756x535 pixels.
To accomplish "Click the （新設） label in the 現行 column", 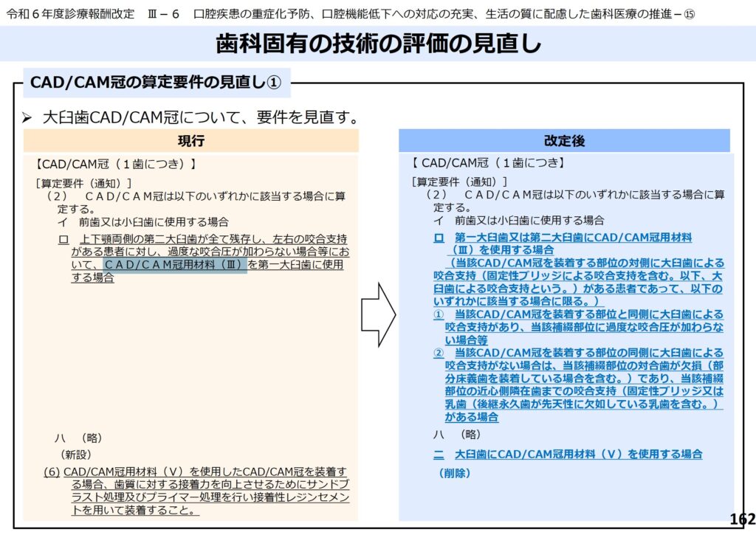I will [76, 455].
